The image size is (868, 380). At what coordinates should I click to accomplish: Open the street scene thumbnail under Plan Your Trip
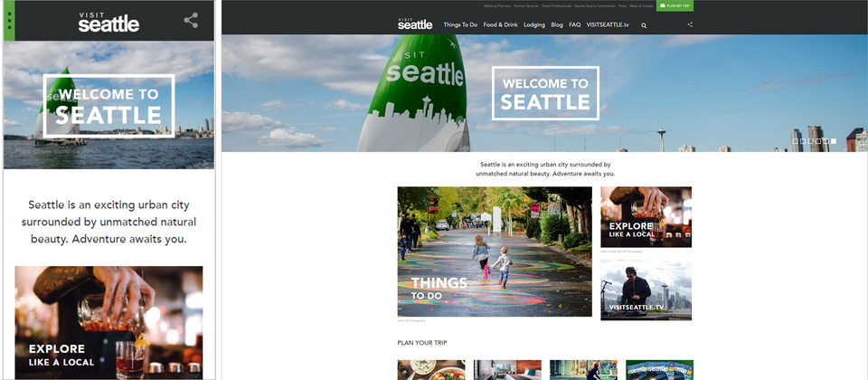point(583,370)
